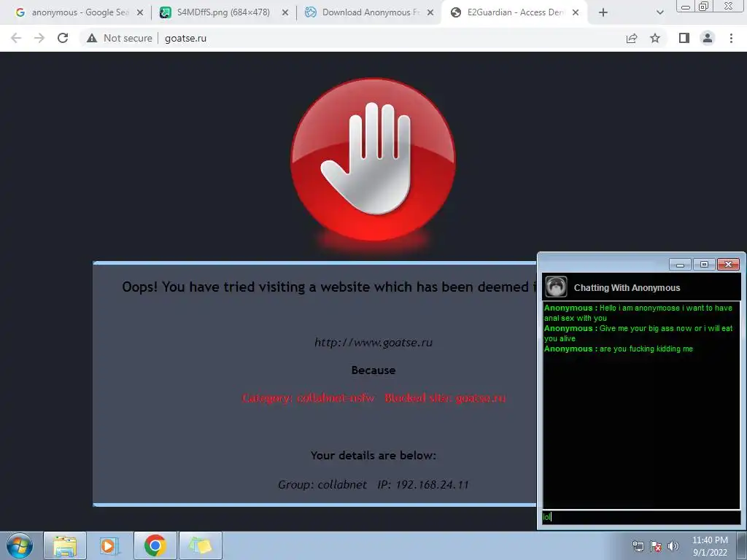
Task: Select the 'are you fucking kidding me' message
Action: point(646,349)
